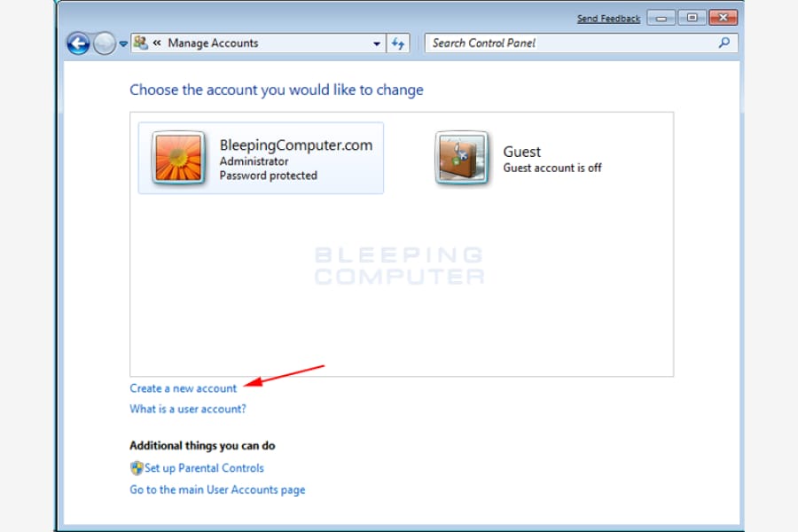The height and width of the screenshot is (532, 798).
Task: Click the search magnifier icon
Action: 724,43
